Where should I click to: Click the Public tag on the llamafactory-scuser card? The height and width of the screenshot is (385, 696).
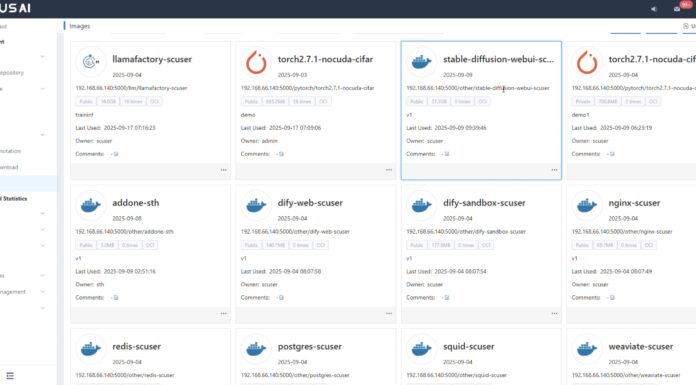(x=86, y=102)
